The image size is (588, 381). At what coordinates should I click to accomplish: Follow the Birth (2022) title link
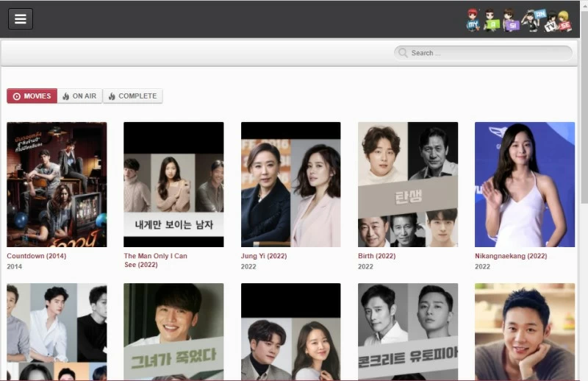coord(376,256)
